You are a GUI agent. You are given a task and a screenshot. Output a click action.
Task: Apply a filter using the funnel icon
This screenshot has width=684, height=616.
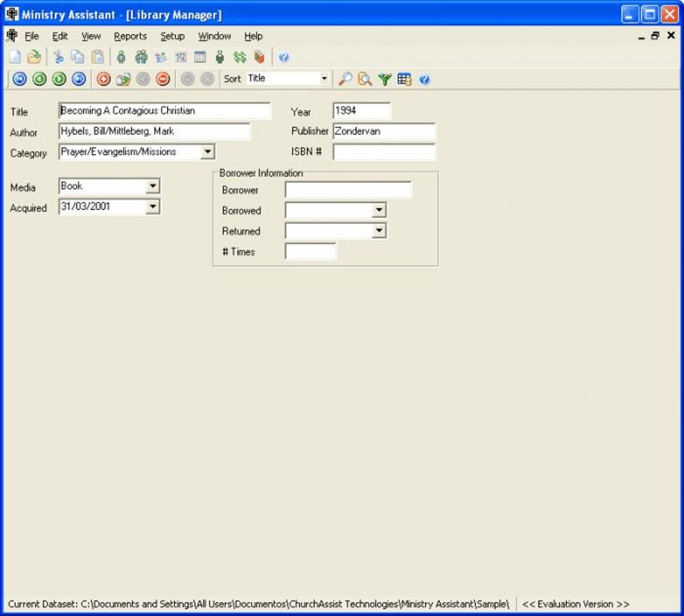coord(384,78)
